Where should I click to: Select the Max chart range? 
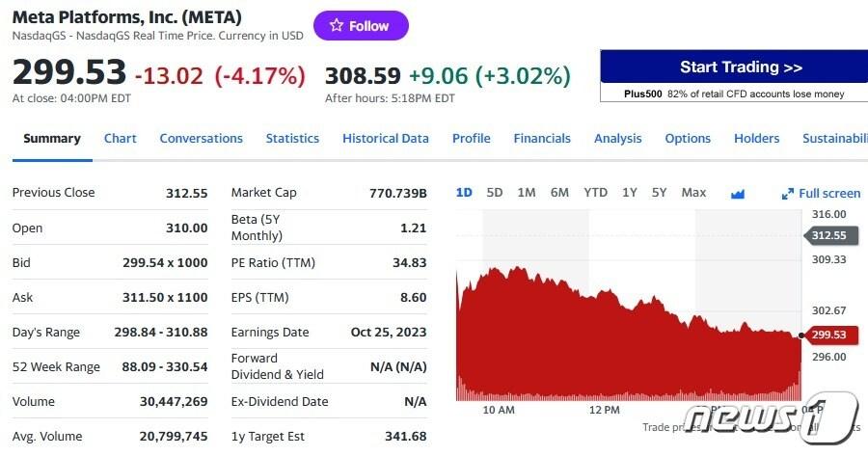[693, 192]
